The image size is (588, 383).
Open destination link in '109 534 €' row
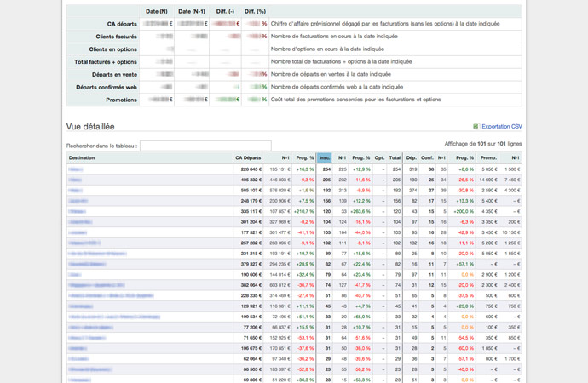(114, 317)
